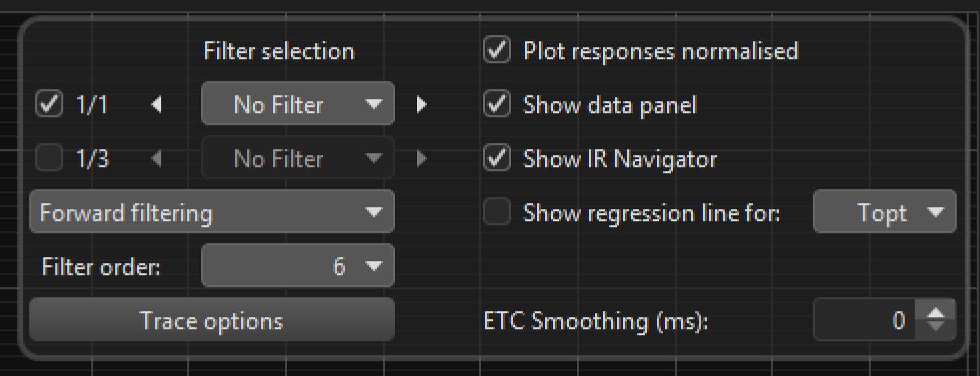Toggle the 1/1 octave filter checkbox
Viewport: 980px width, 376px height.
point(49,105)
